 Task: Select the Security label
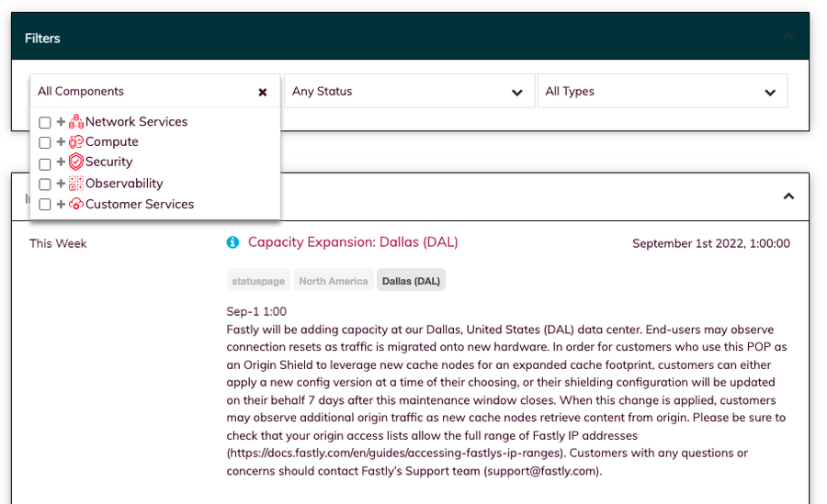click(x=108, y=162)
